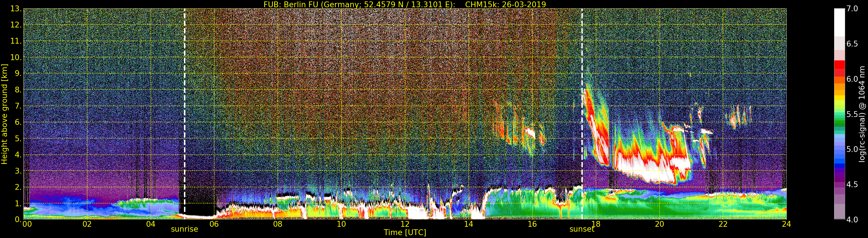The image size is (868, 238).
Task: Click the time axis tick "20"
Action: pyautogui.click(x=659, y=224)
